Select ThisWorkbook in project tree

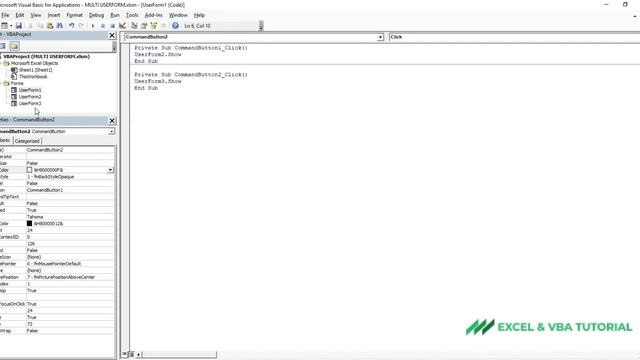coord(33,77)
